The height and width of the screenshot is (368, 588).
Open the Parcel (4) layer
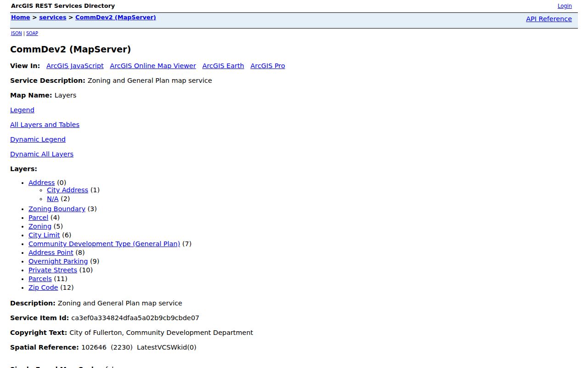[38, 218]
